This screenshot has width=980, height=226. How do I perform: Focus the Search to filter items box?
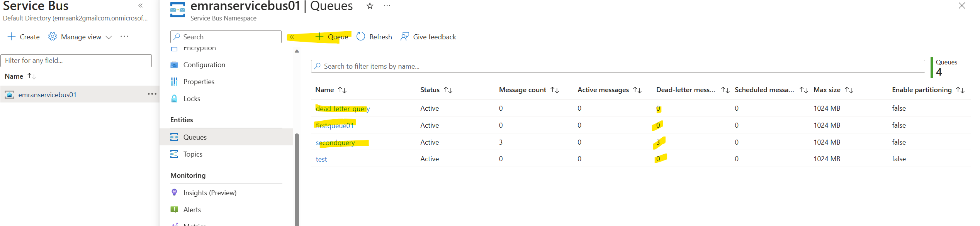(618, 66)
